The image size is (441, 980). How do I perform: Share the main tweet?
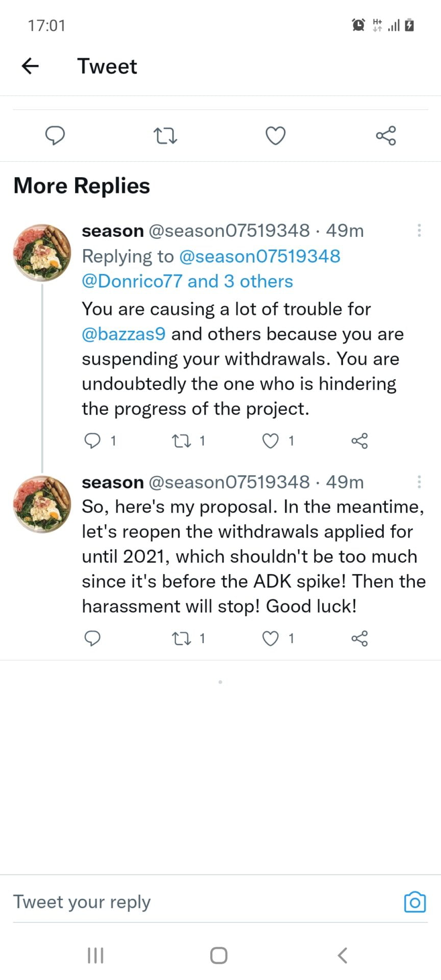[386, 136]
